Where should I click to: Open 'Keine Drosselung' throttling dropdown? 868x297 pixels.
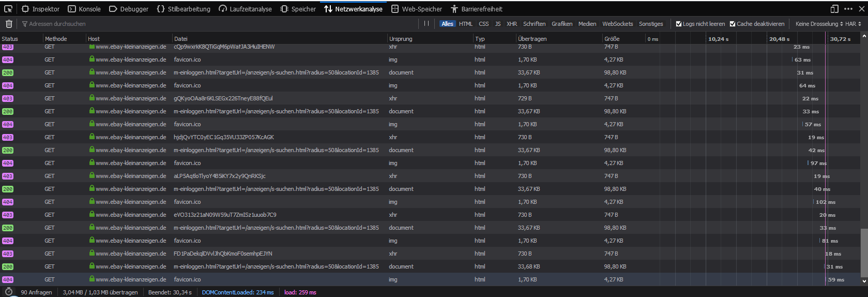tap(819, 24)
